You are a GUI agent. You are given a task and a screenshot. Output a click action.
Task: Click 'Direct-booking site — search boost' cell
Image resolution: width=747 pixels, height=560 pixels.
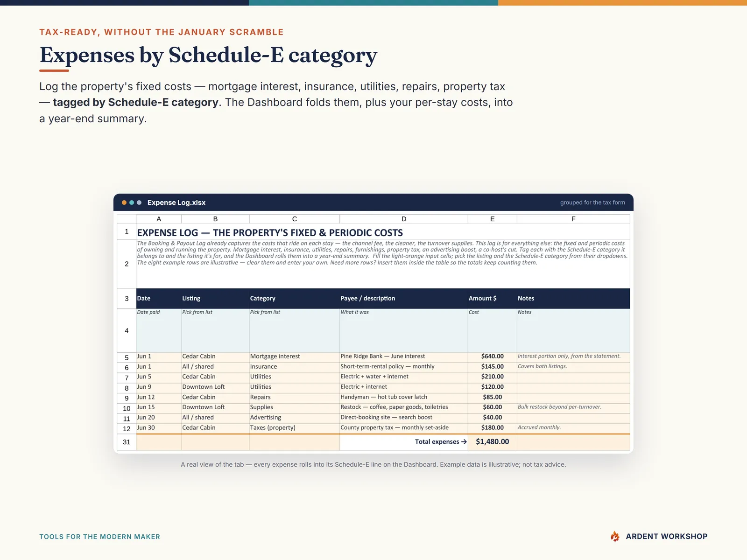pyautogui.click(x=404, y=418)
